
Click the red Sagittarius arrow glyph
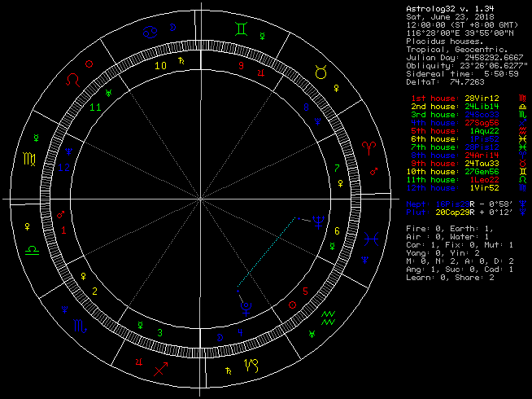coord(160,369)
